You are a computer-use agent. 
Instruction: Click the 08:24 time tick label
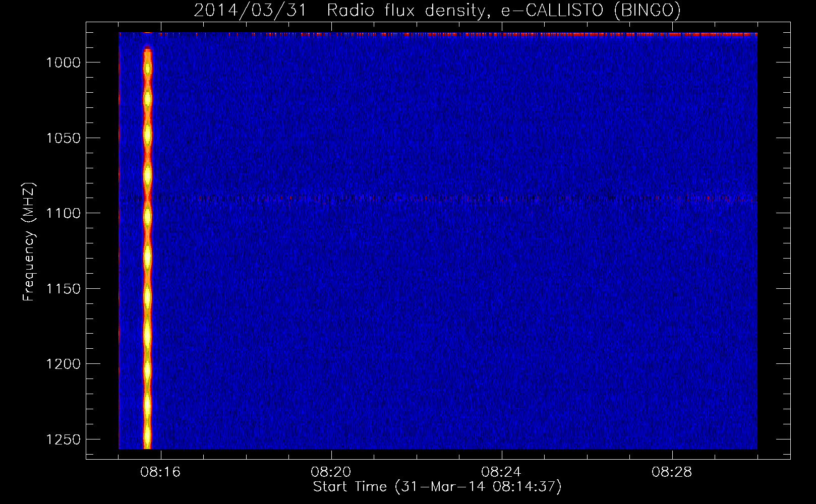[501, 472]
